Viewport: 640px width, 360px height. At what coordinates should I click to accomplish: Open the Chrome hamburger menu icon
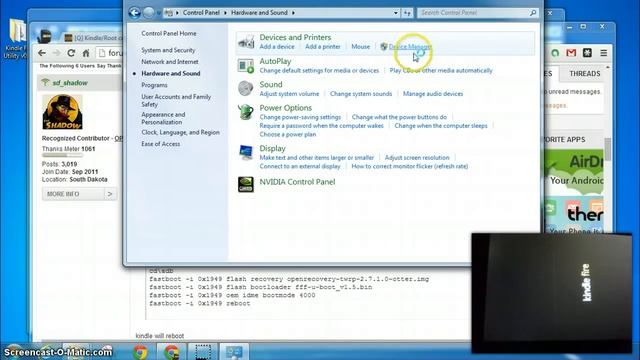[x=604, y=53]
